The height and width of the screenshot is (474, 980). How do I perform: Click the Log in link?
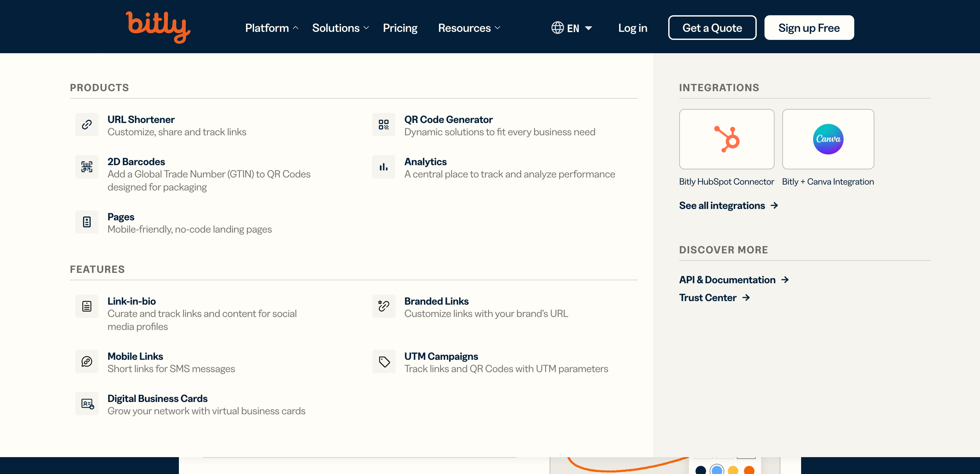click(632, 28)
